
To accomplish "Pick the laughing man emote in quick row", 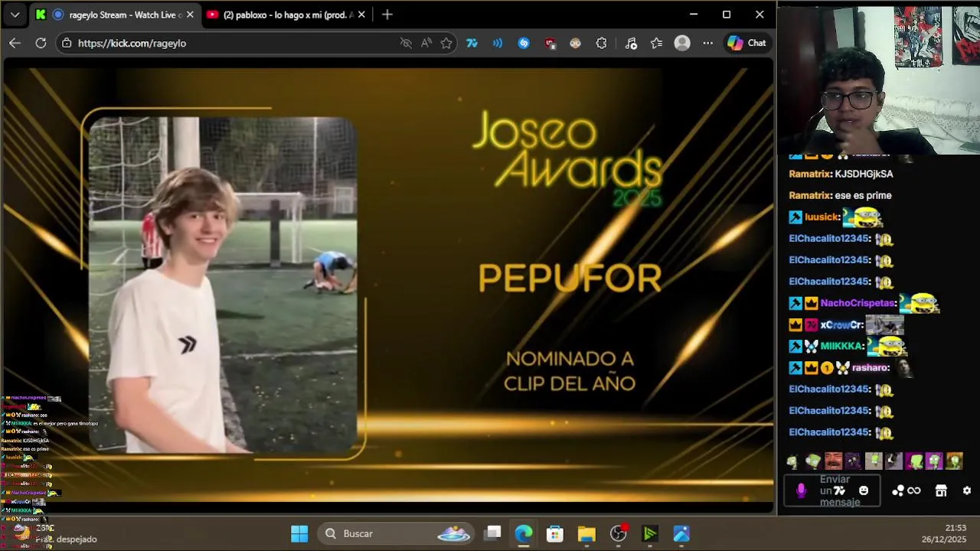I will [833, 461].
